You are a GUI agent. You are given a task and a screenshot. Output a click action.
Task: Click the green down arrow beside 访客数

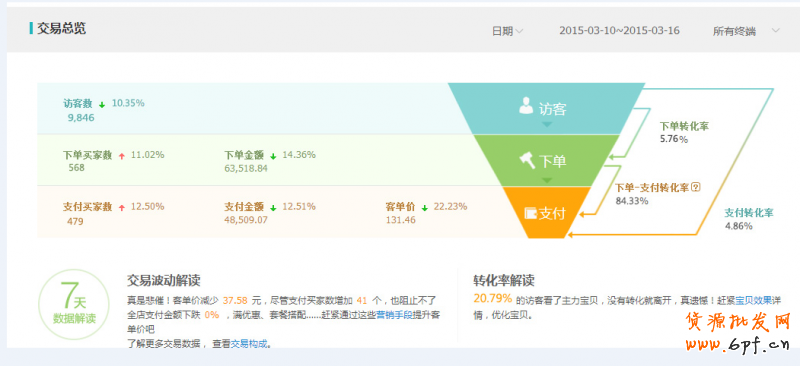[x=102, y=105]
